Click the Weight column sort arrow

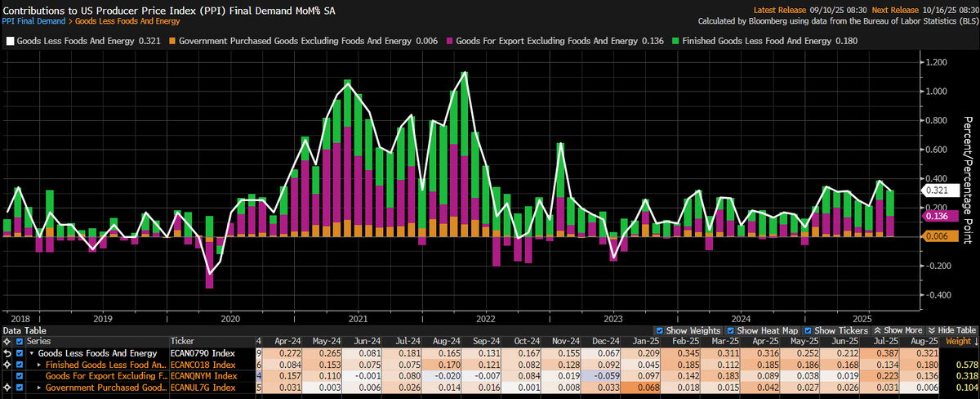(975, 342)
